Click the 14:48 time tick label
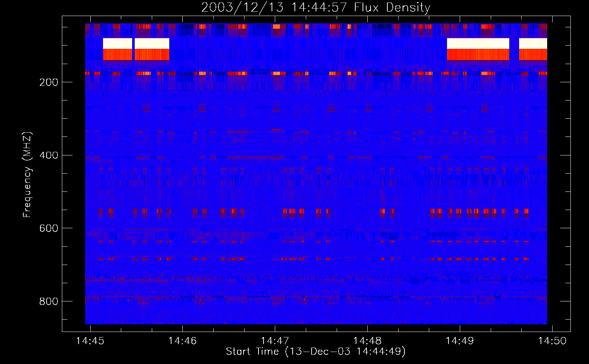Screen dimensions: 589x364 [367, 341]
